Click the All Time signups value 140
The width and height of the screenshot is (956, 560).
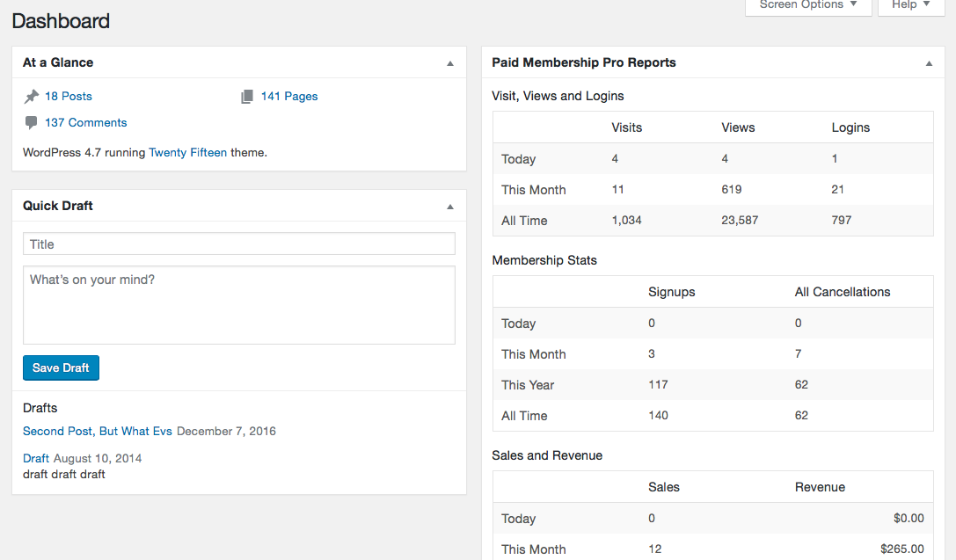click(x=658, y=415)
